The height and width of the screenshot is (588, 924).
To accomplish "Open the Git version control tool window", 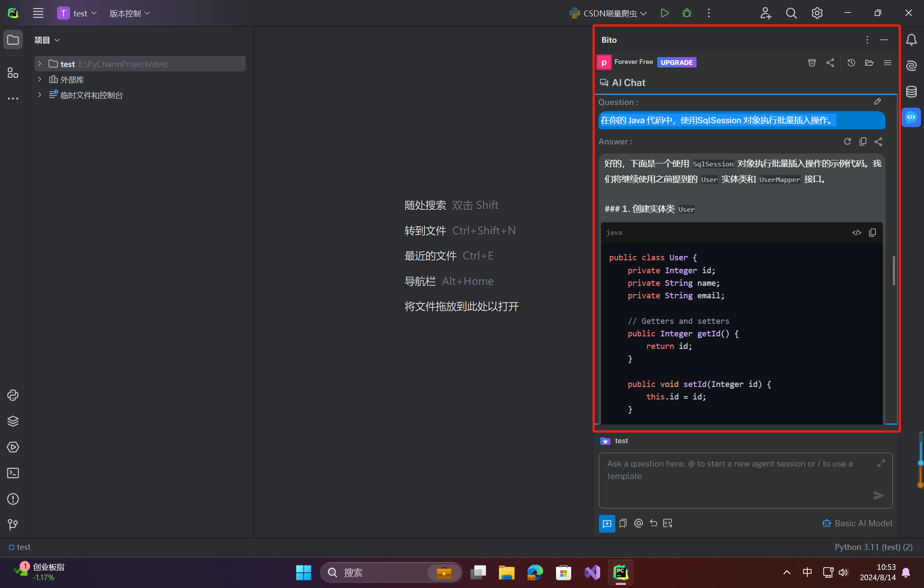I will [x=13, y=524].
